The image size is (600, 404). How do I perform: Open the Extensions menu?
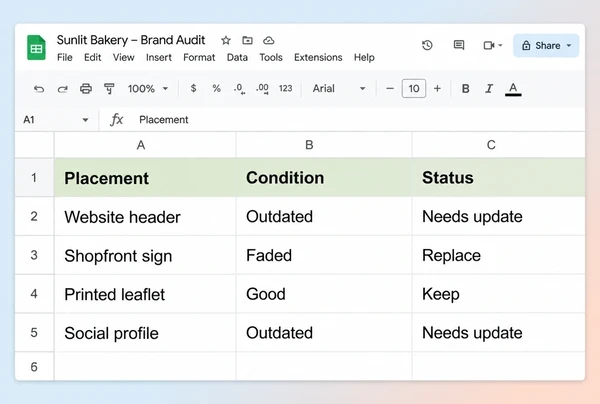[x=318, y=57]
